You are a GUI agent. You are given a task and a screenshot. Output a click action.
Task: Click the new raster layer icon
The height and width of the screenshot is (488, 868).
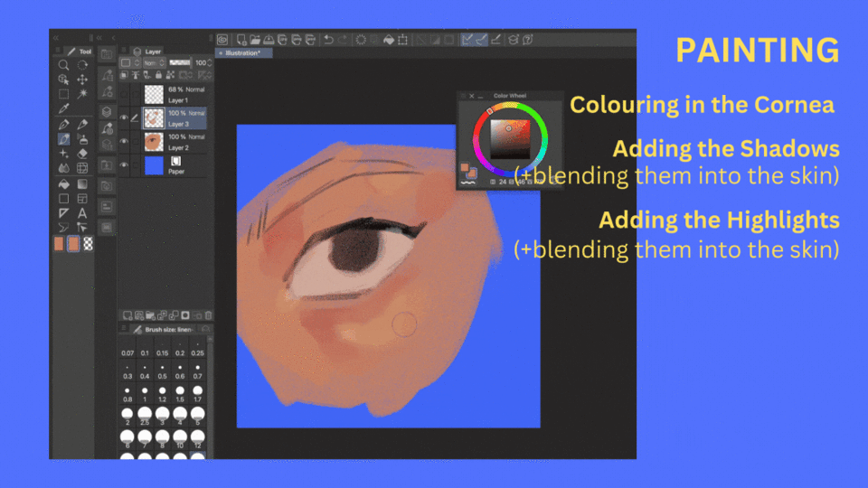pyautogui.click(x=127, y=315)
